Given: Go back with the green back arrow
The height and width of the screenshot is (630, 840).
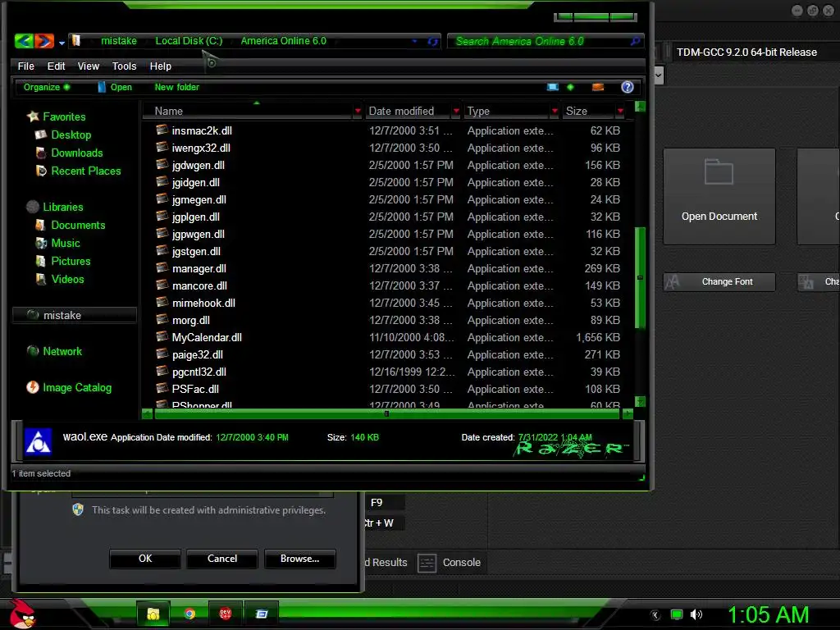Looking at the screenshot, I should point(24,41).
